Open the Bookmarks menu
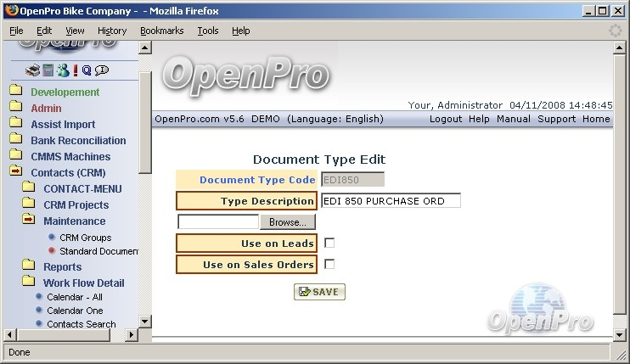 [x=161, y=31]
